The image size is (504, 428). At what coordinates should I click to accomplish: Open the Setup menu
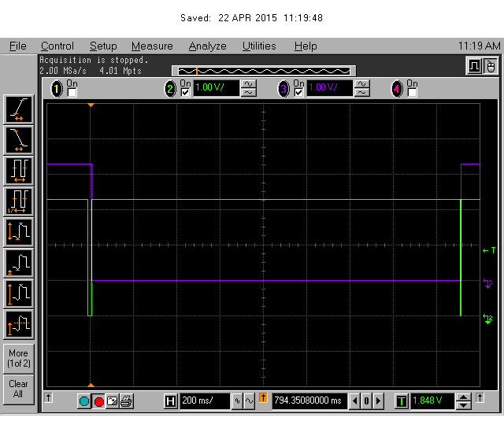point(103,46)
